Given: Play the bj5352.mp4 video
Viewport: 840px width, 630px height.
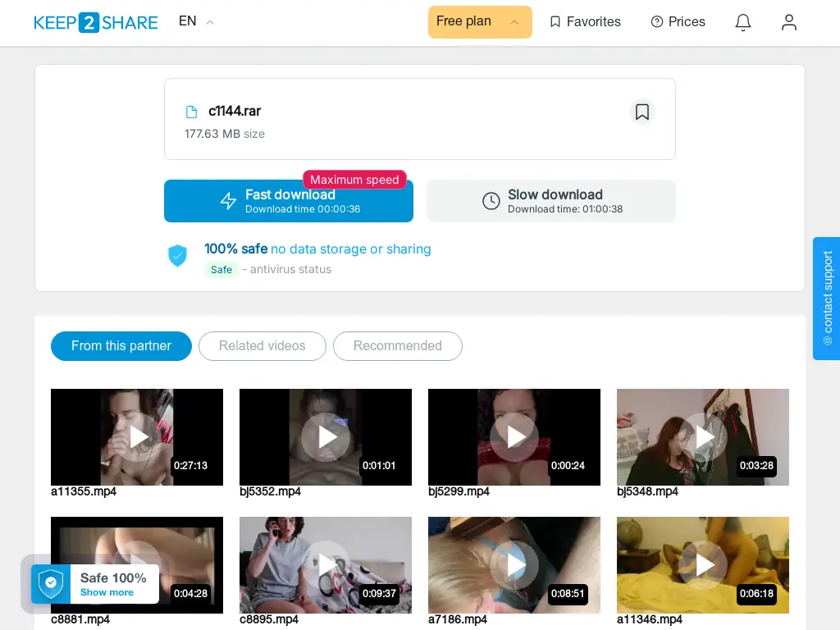Looking at the screenshot, I should 326,437.
